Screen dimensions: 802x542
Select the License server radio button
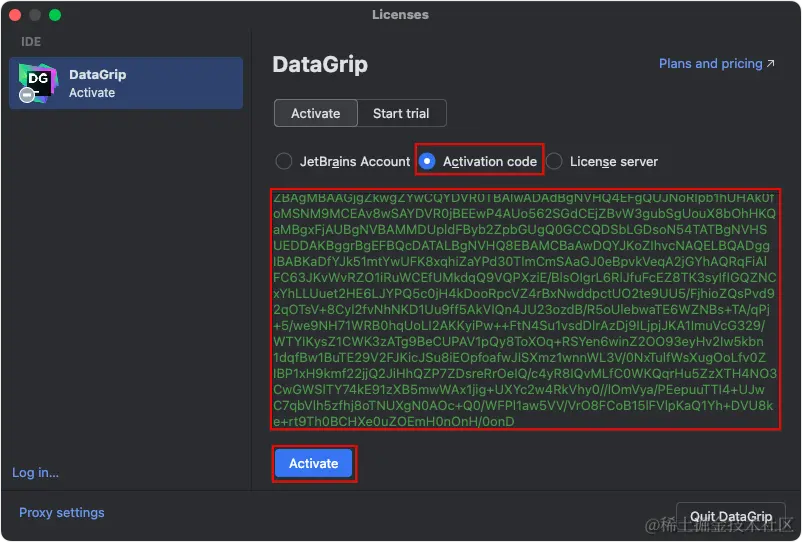(x=554, y=161)
